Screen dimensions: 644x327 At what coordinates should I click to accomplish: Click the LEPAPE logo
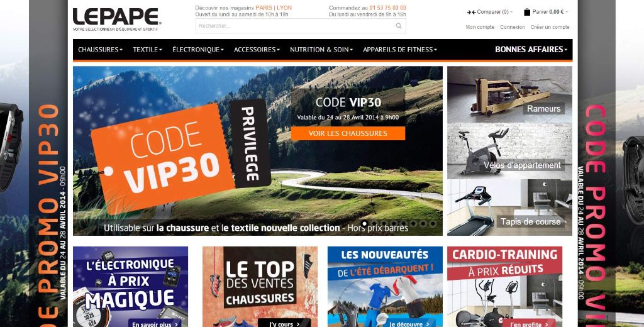pos(117,19)
